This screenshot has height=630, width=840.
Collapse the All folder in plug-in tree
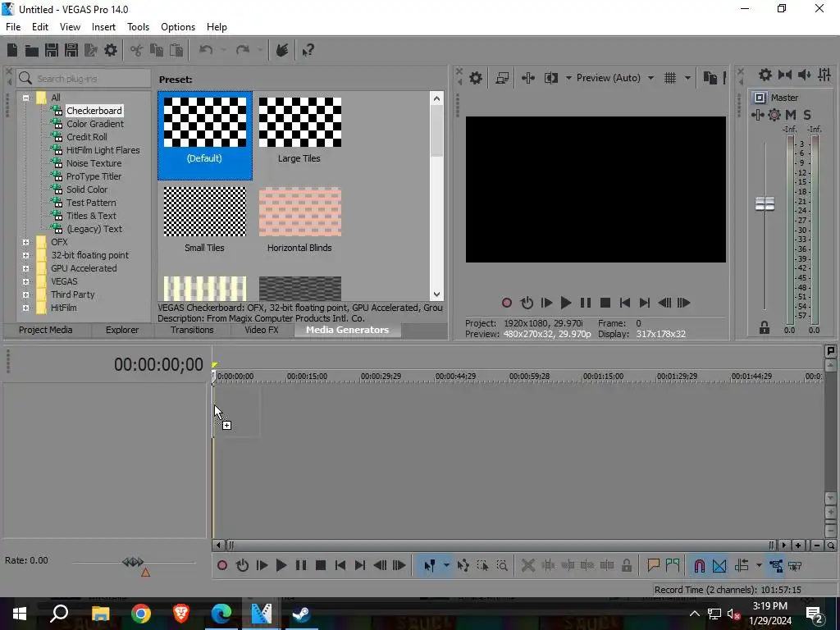[x=25, y=98]
